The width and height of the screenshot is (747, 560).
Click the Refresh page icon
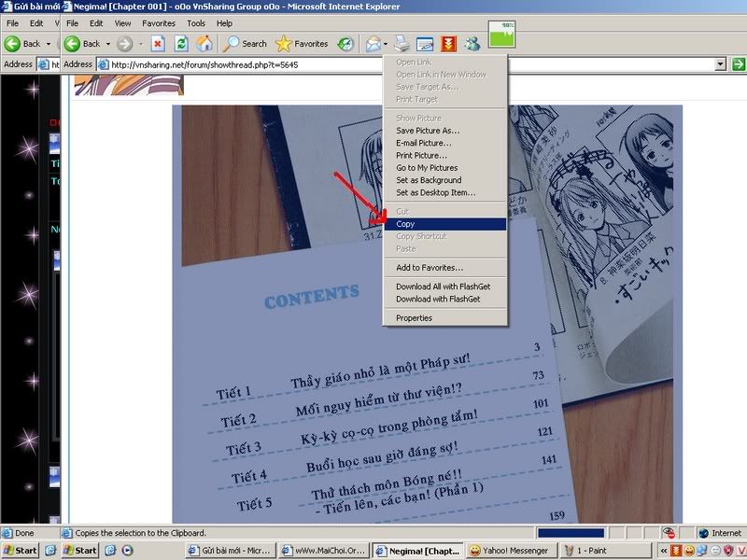[181, 44]
